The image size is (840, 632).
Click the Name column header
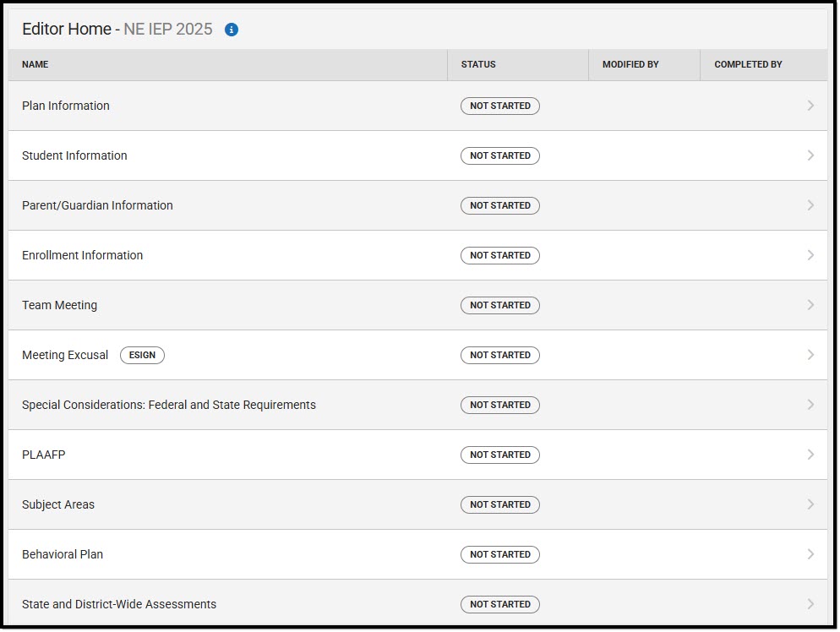(x=35, y=64)
